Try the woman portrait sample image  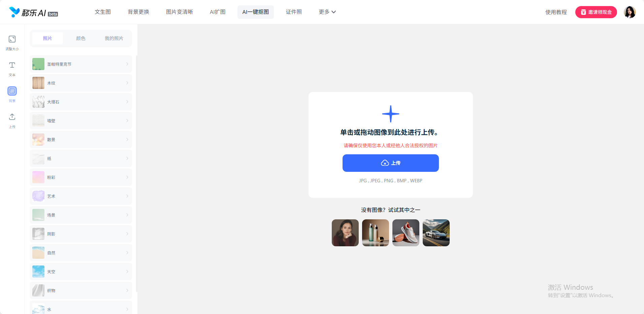(x=345, y=233)
